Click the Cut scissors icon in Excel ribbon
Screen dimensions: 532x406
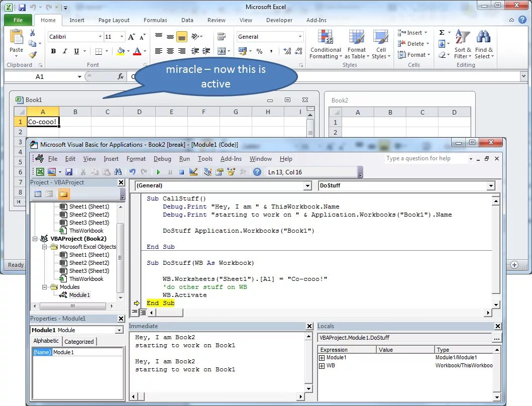click(33, 33)
